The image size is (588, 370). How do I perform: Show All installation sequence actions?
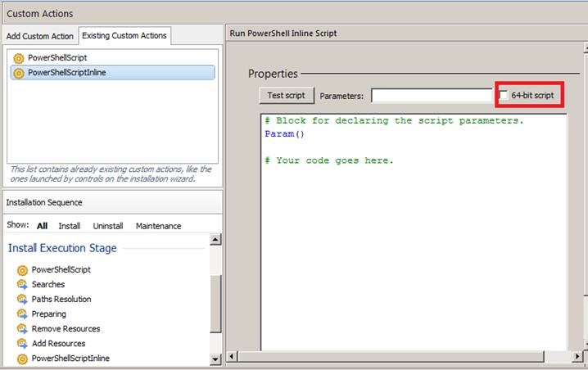(x=42, y=225)
